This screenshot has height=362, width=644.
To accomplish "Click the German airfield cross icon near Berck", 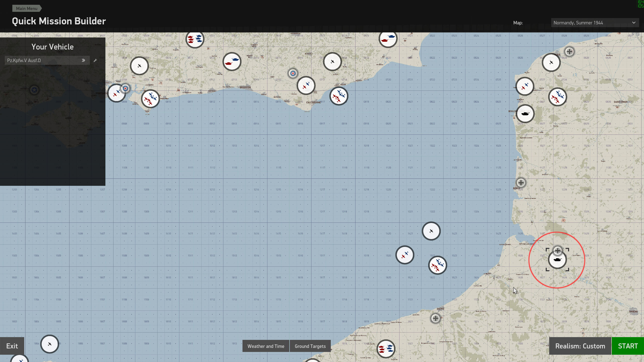I will click(x=521, y=183).
